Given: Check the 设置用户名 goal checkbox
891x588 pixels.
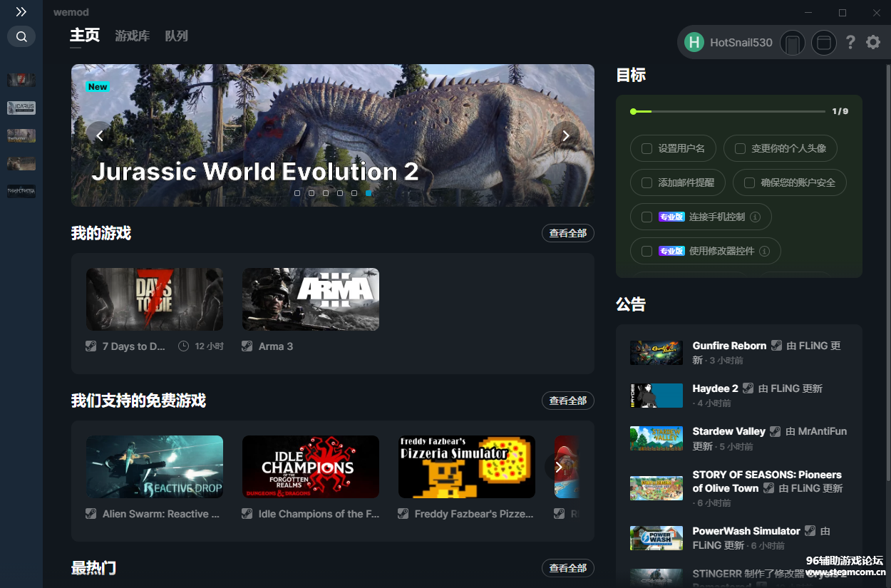Looking at the screenshot, I should tap(647, 148).
